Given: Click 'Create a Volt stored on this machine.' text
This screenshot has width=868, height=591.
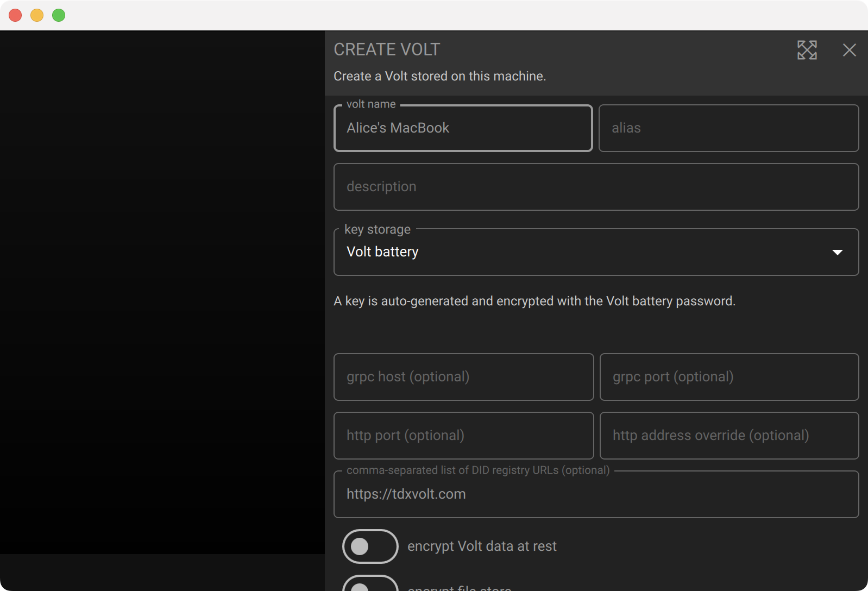Looking at the screenshot, I should tap(439, 76).
